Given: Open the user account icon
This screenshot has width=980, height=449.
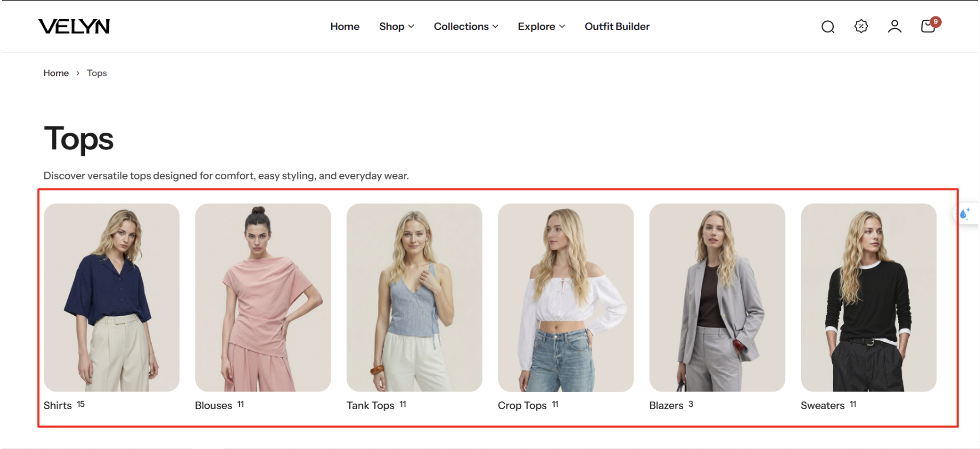Looking at the screenshot, I should coord(895,26).
